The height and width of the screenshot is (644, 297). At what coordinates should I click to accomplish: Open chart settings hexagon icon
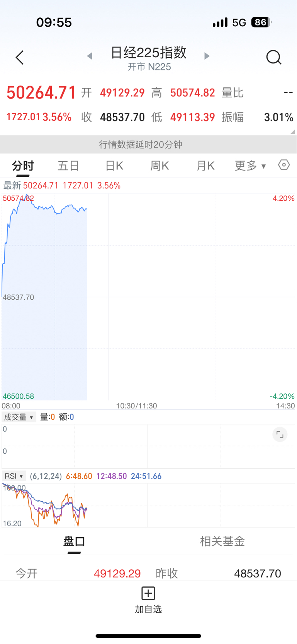(284, 165)
